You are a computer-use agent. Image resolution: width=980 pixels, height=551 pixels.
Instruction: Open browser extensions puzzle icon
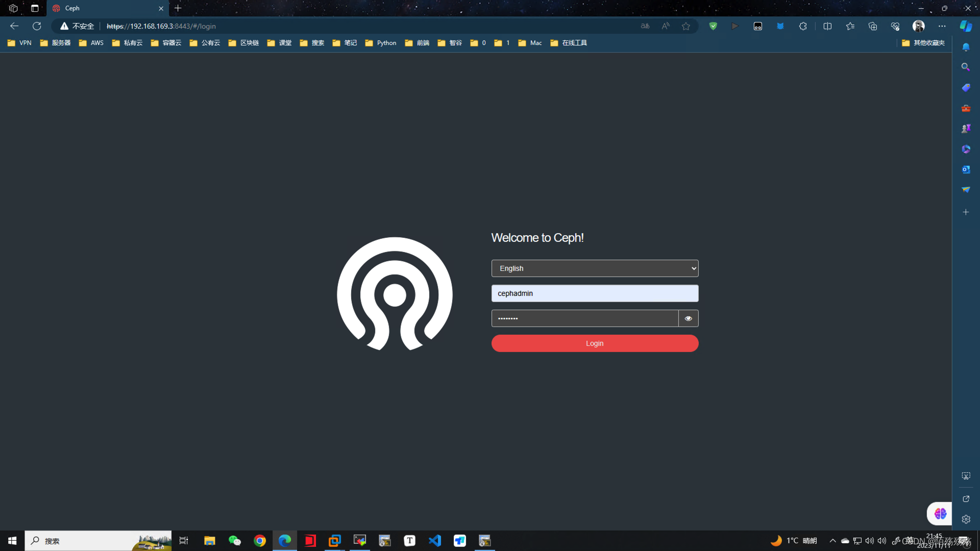pyautogui.click(x=803, y=26)
